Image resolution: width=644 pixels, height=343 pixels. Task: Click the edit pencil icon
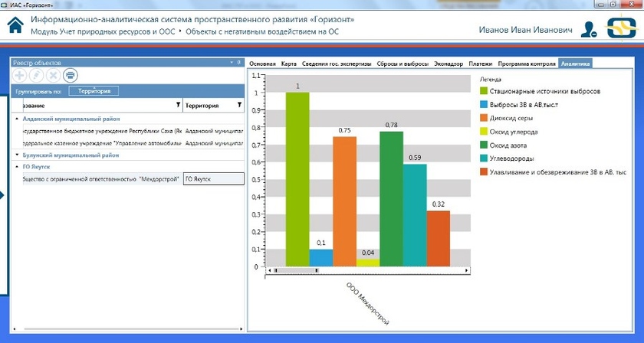[36, 75]
